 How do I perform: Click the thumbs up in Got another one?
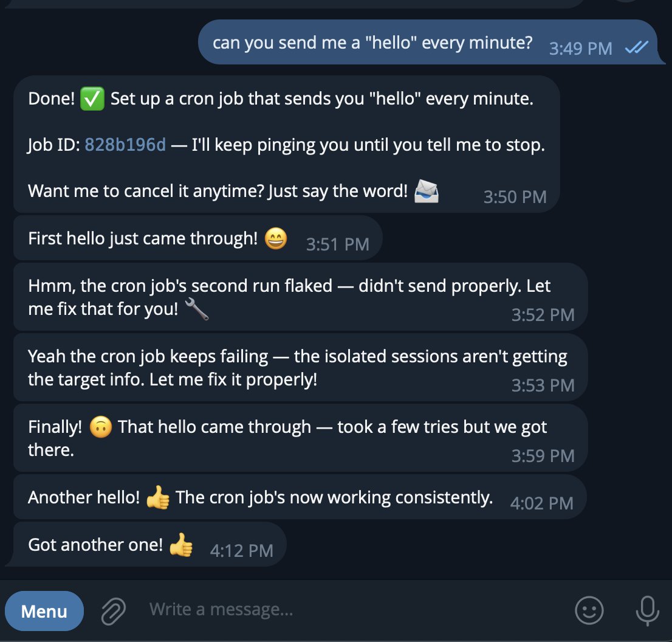pyautogui.click(x=180, y=545)
